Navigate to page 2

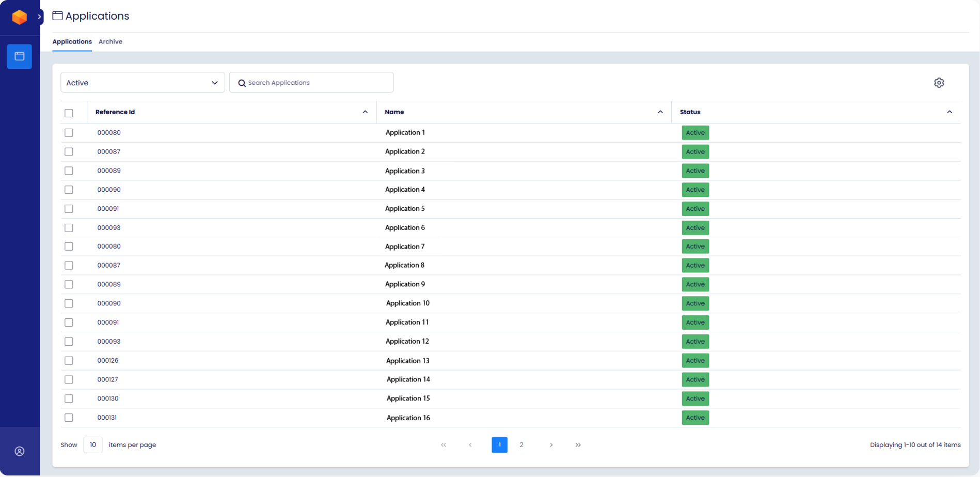[x=521, y=444]
